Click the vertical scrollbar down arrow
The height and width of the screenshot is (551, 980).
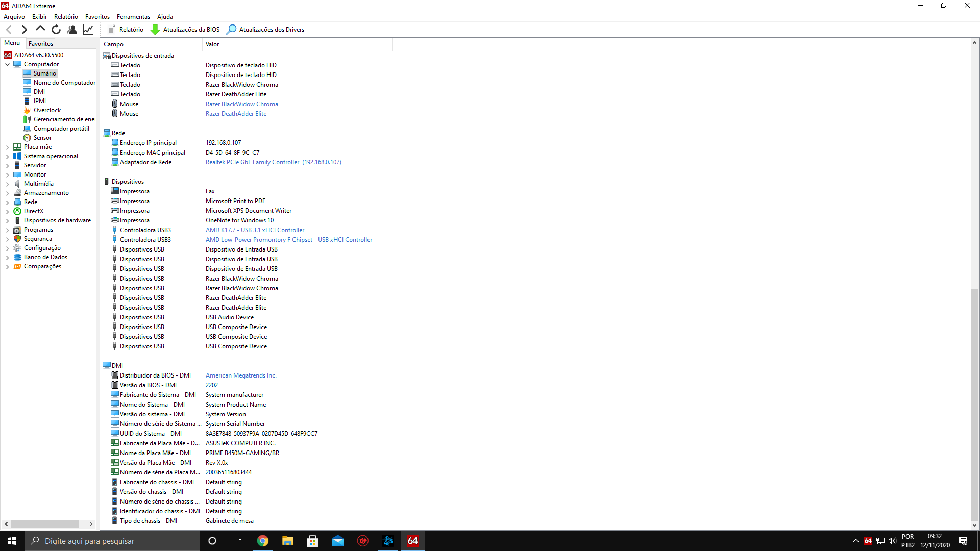point(974,525)
